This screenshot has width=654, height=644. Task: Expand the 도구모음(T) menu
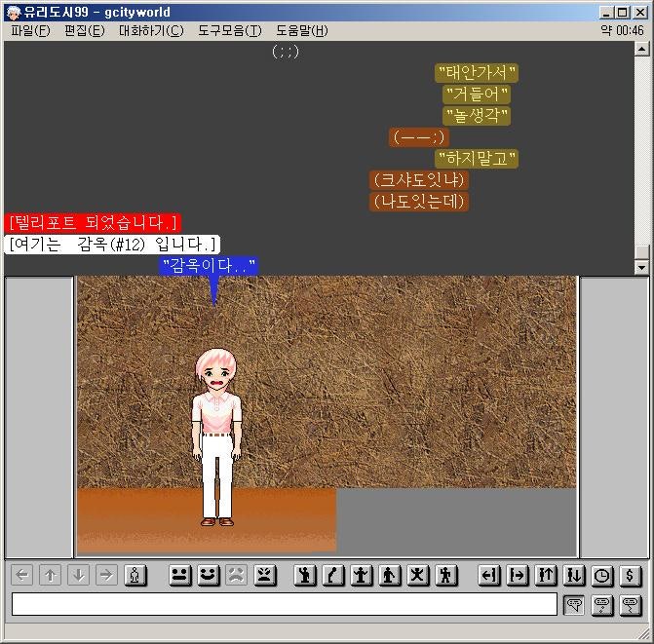pyautogui.click(x=229, y=30)
